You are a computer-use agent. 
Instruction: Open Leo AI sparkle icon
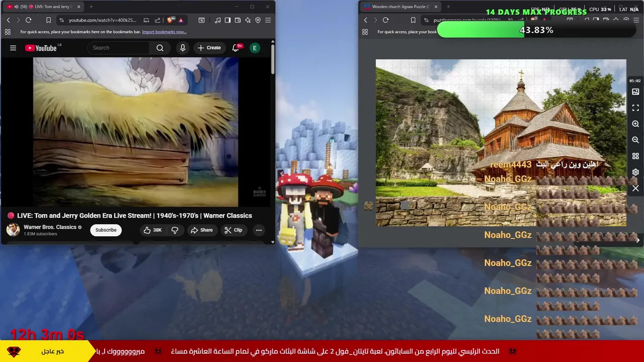(x=248, y=20)
